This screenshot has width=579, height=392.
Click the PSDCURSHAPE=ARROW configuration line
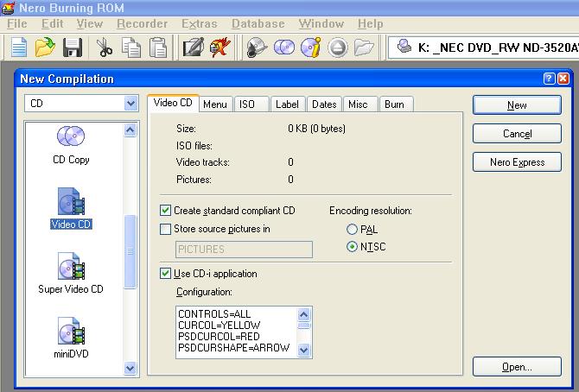tap(233, 348)
